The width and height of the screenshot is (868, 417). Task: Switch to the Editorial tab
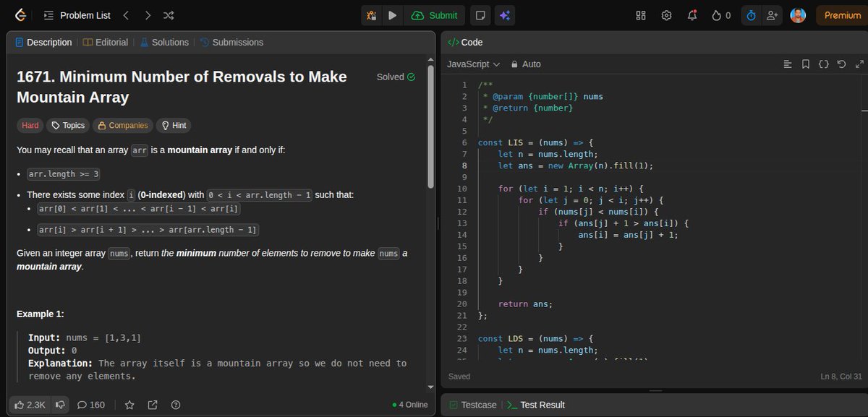[x=106, y=42]
